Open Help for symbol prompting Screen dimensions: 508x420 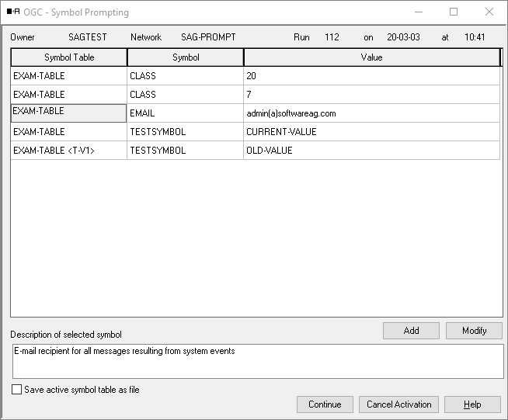(x=472, y=404)
